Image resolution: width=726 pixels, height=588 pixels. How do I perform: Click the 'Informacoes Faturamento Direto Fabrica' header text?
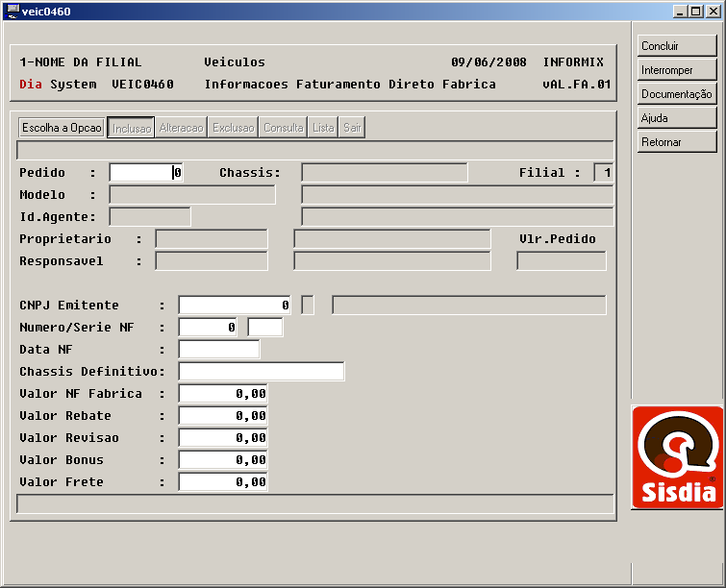(x=350, y=85)
